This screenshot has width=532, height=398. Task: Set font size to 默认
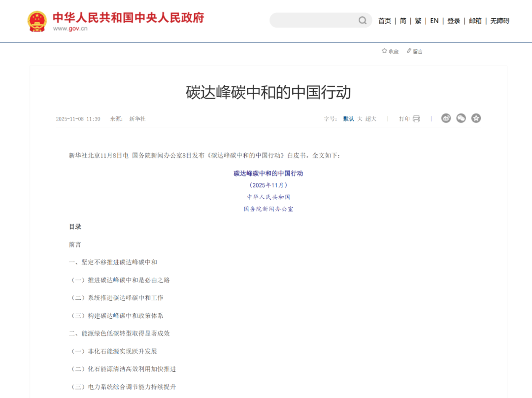click(x=348, y=119)
